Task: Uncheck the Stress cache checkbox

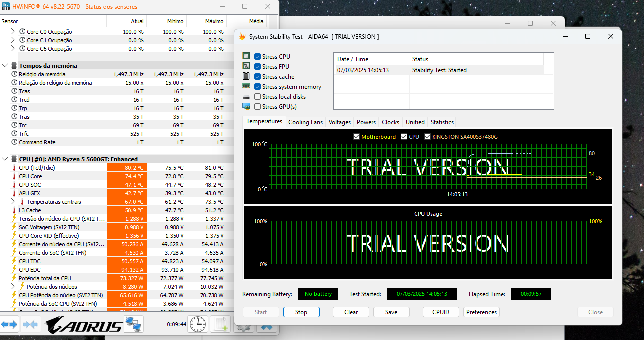Action: pyautogui.click(x=257, y=77)
